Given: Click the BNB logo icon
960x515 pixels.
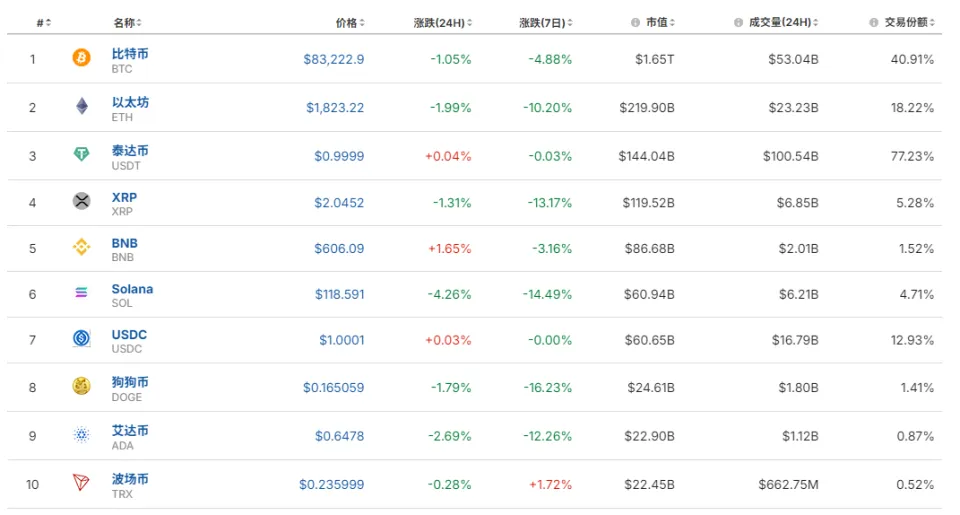Looking at the screenshot, I should (x=81, y=247).
